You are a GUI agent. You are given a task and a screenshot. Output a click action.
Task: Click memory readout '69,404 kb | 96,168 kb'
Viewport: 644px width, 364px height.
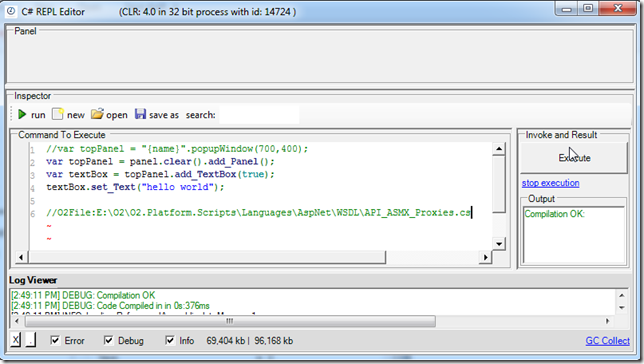click(x=250, y=341)
